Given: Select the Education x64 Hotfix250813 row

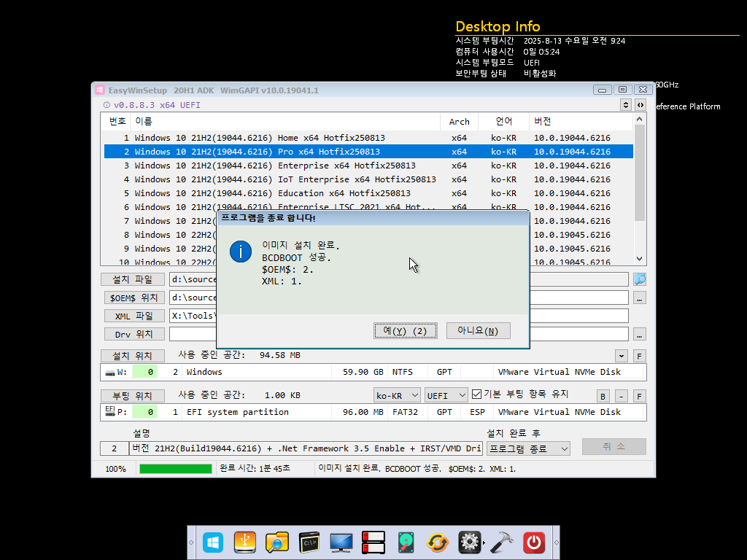Looking at the screenshot, I should (x=368, y=192).
